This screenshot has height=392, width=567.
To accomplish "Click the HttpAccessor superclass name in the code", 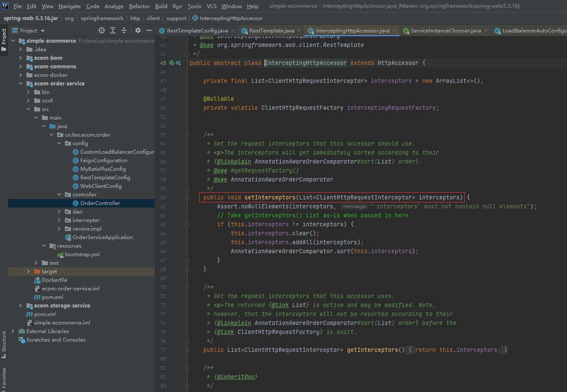I will pos(398,63).
